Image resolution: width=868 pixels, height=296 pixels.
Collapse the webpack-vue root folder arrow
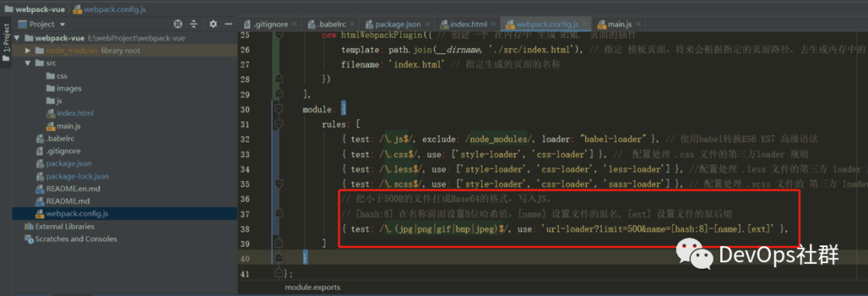pyautogui.click(x=17, y=39)
